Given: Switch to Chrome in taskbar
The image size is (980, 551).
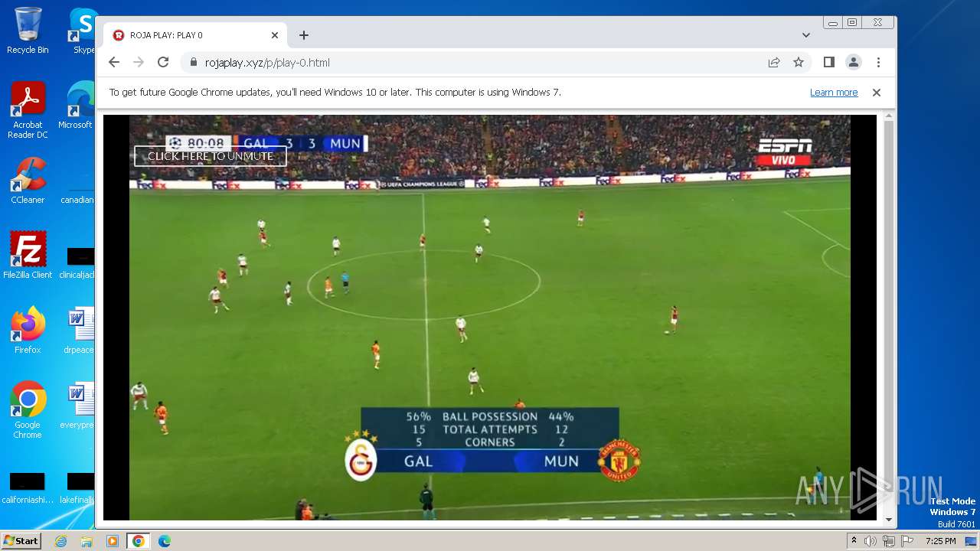Looking at the screenshot, I should click(139, 541).
